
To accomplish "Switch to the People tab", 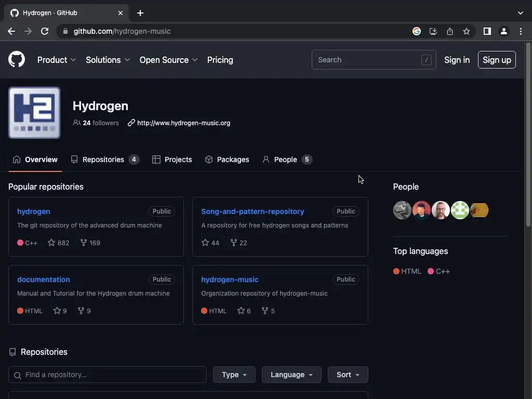I will (287, 159).
